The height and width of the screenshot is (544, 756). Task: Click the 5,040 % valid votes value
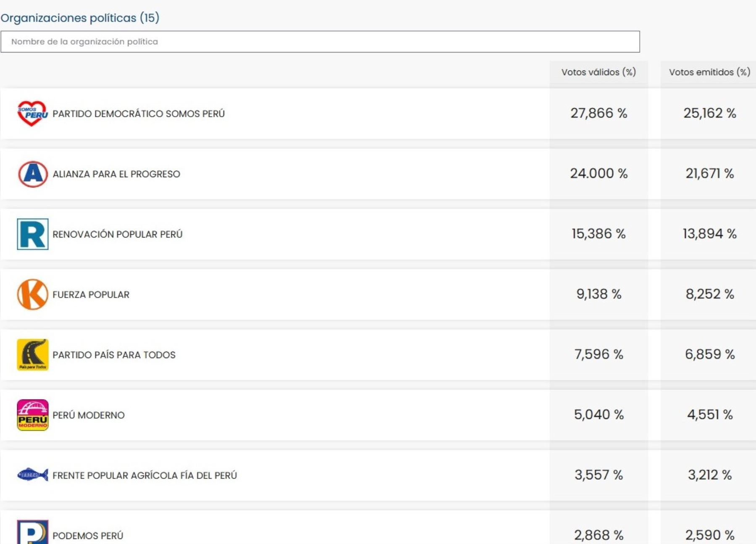tap(598, 415)
